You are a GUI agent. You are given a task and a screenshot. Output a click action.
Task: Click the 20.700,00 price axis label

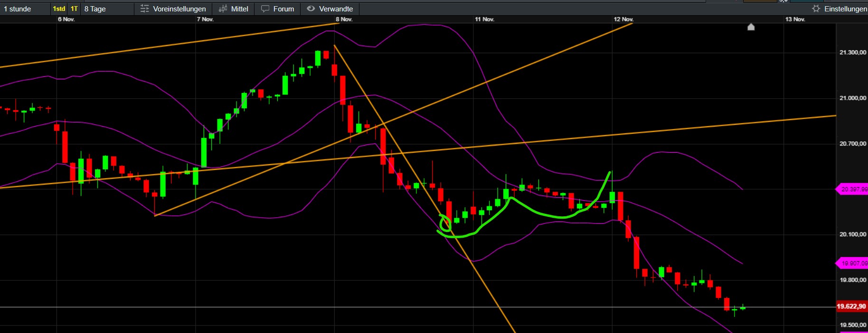853,144
